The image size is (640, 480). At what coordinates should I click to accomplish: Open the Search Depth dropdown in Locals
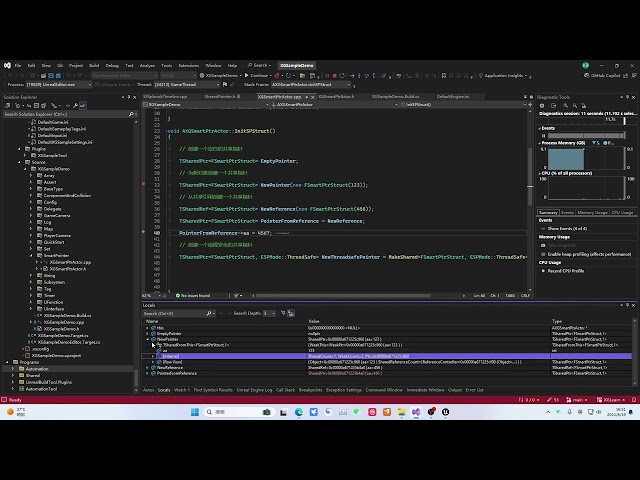click(269, 313)
